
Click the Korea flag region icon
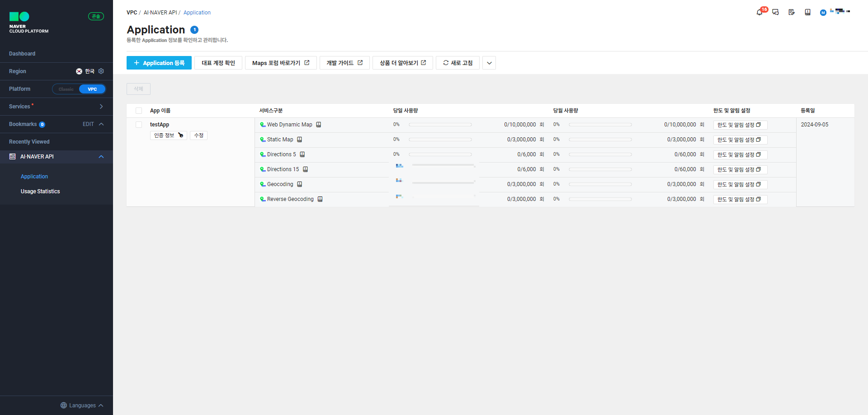point(79,71)
